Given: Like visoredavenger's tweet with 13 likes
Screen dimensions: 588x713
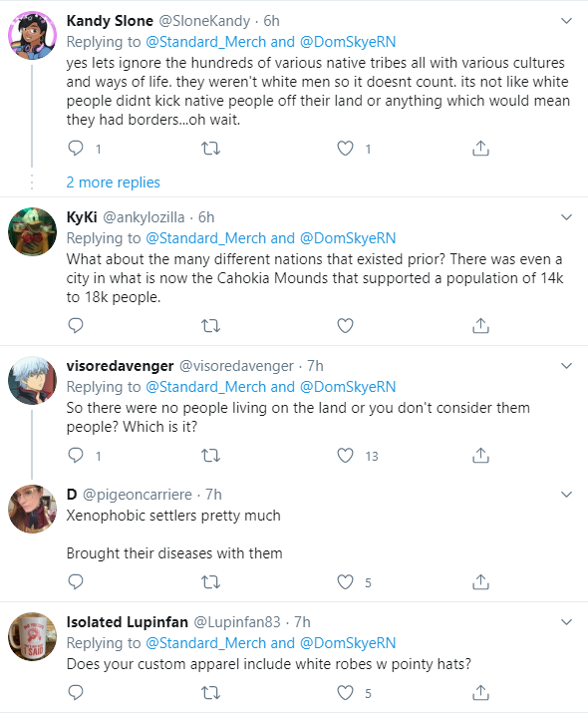Looking at the screenshot, I should pyautogui.click(x=345, y=455).
